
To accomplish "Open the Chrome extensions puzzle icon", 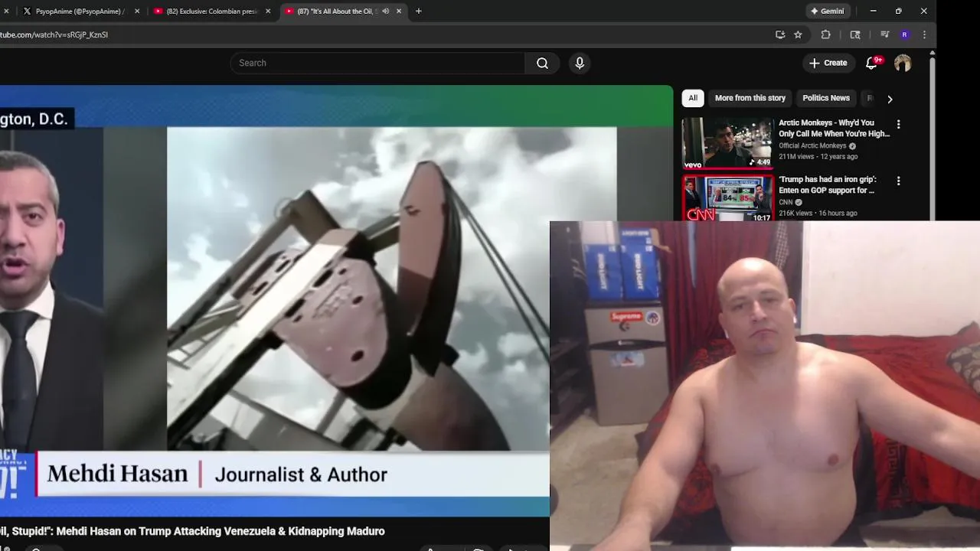I will coord(825,34).
